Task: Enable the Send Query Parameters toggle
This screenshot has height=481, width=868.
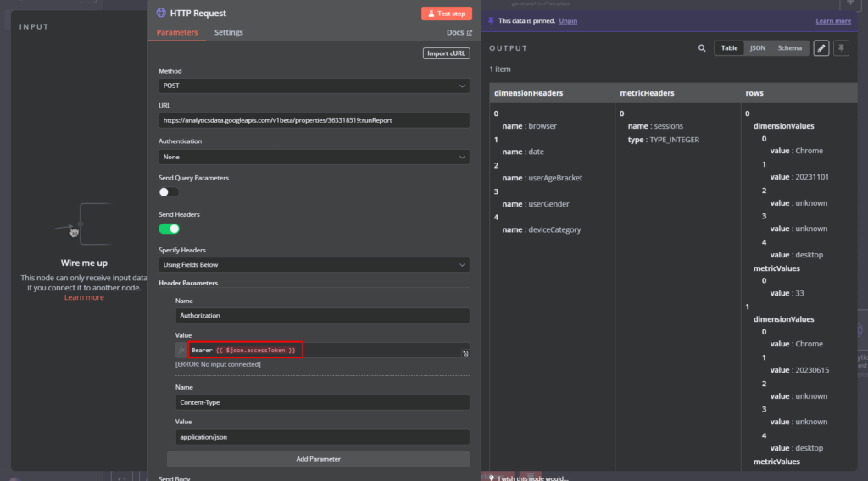Action: (169, 192)
